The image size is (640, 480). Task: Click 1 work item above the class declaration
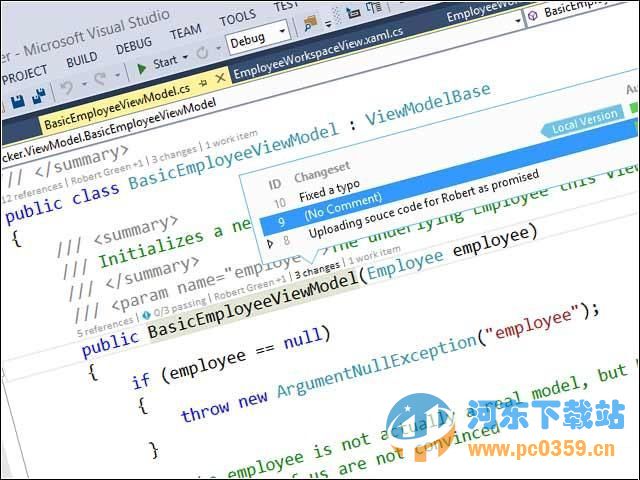231,139
